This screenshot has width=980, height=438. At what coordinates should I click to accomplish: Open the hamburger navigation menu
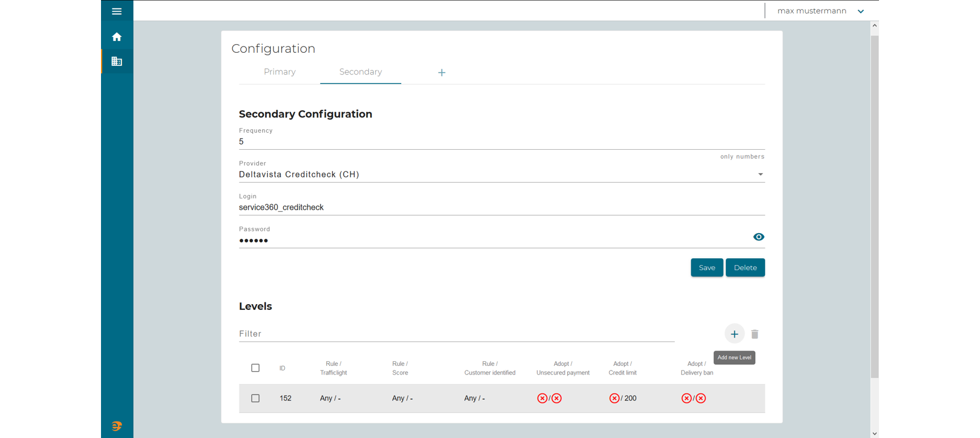pyautogui.click(x=116, y=11)
